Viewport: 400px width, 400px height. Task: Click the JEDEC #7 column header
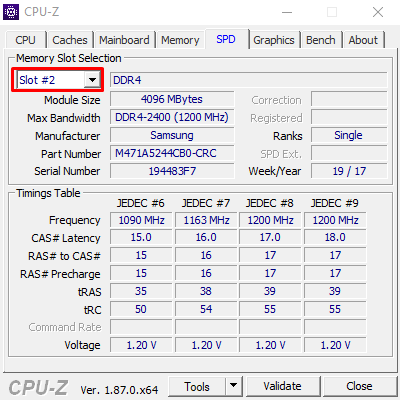(206, 203)
